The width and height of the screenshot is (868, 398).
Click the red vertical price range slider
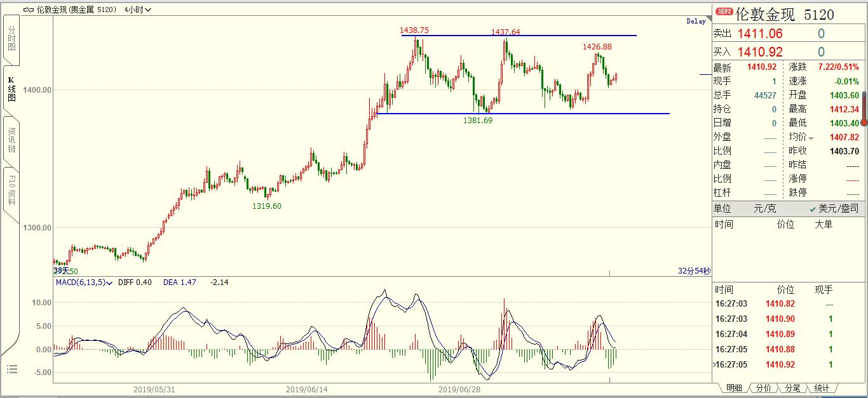pos(864,108)
